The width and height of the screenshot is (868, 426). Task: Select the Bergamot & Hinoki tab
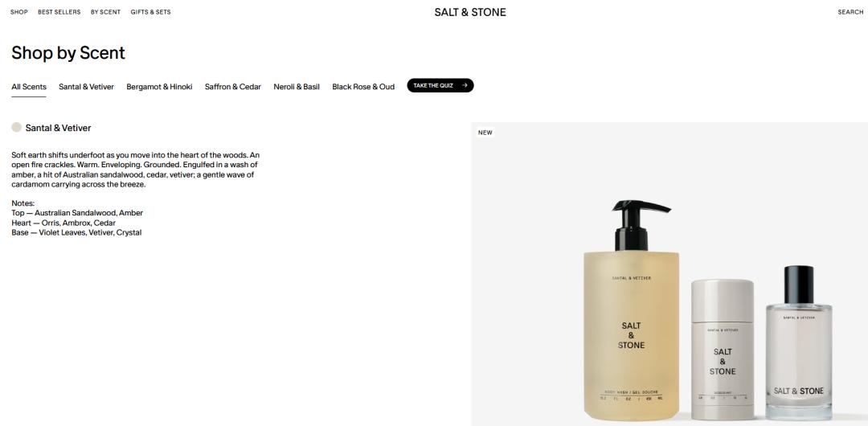159,87
